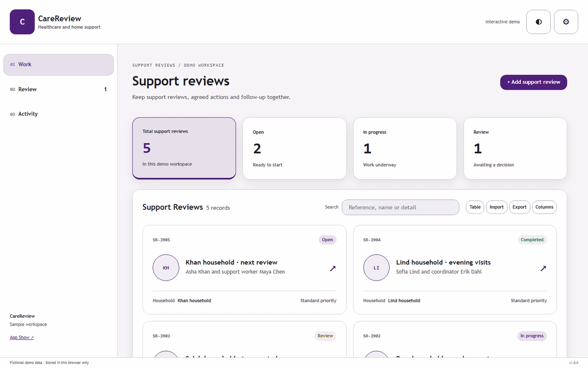Go to the Work section in sidebar
Image resolution: width=588 pixels, height=368 pixels.
tap(58, 65)
